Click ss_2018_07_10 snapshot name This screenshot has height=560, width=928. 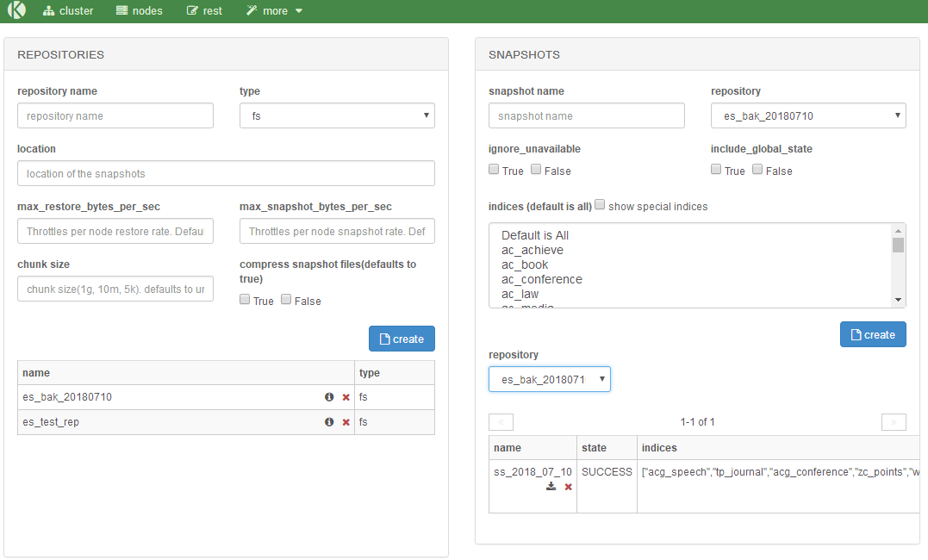533,472
